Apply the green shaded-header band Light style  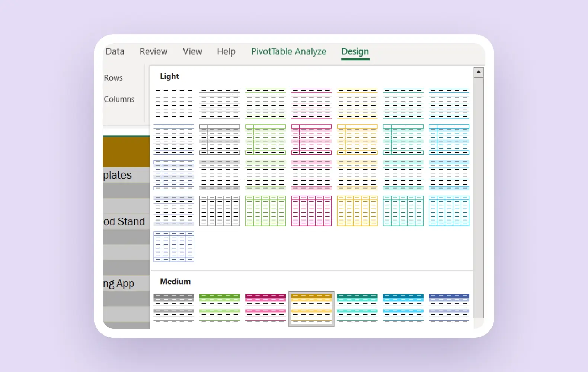pyautogui.click(x=266, y=175)
